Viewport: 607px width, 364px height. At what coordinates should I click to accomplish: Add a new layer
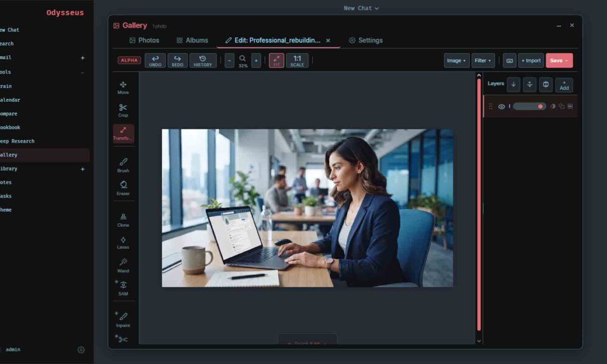click(564, 85)
